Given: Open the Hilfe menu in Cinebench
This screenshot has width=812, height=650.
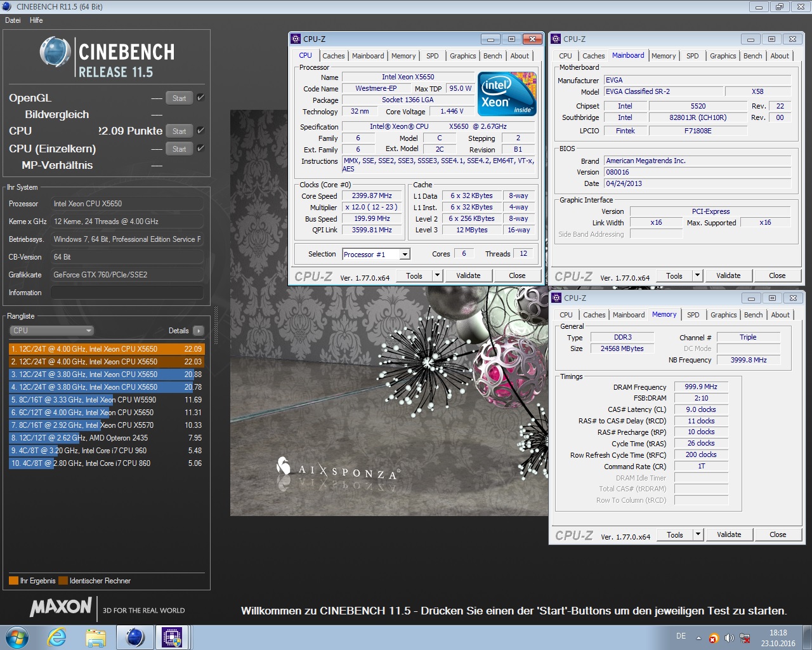Looking at the screenshot, I should click(36, 20).
